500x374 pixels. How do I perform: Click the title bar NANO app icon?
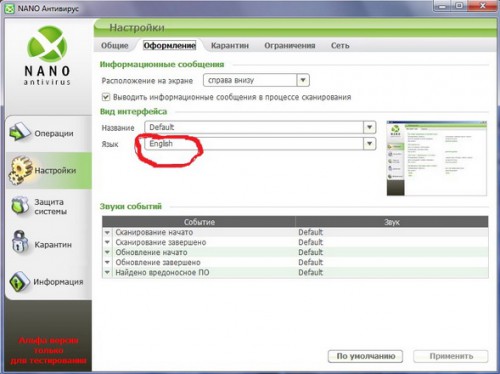[10, 8]
